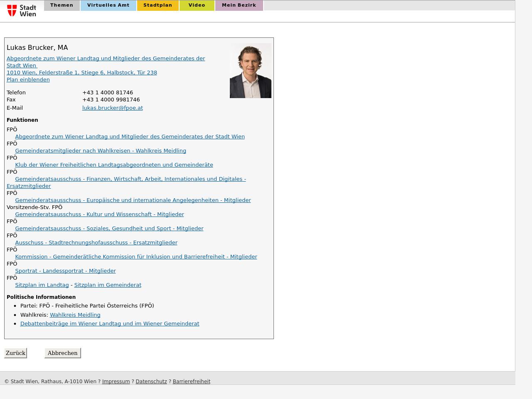Click the portrait photo thumbnail
The image size is (532, 399).
pyautogui.click(x=250, y=71)
